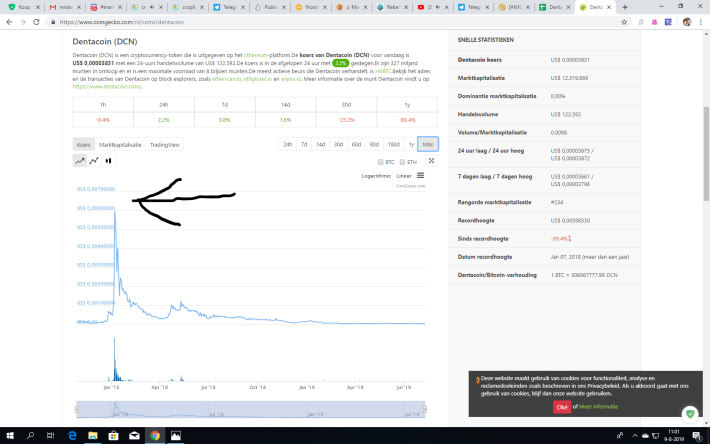Switch to the candlestick chart icon
The image size is (710, 444).
109,160
